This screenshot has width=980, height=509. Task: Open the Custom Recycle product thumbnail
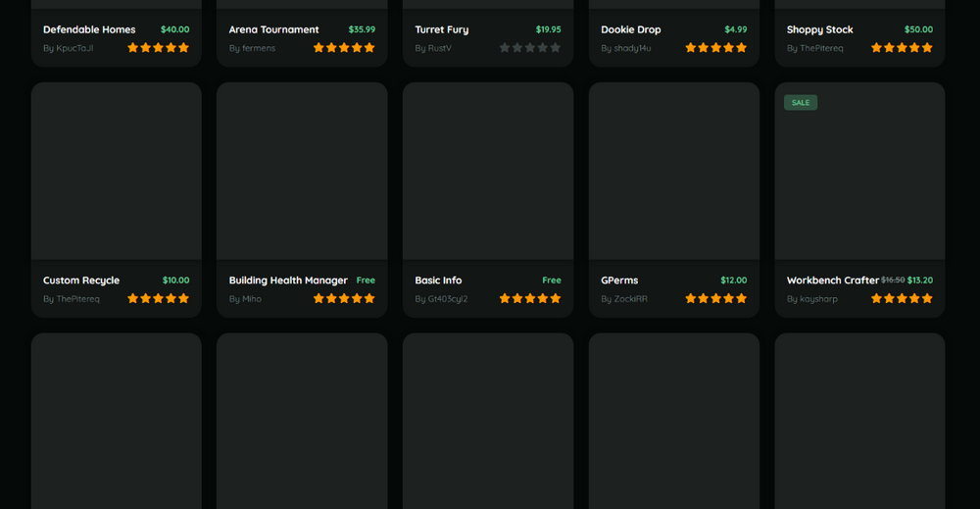pos(117,171)
